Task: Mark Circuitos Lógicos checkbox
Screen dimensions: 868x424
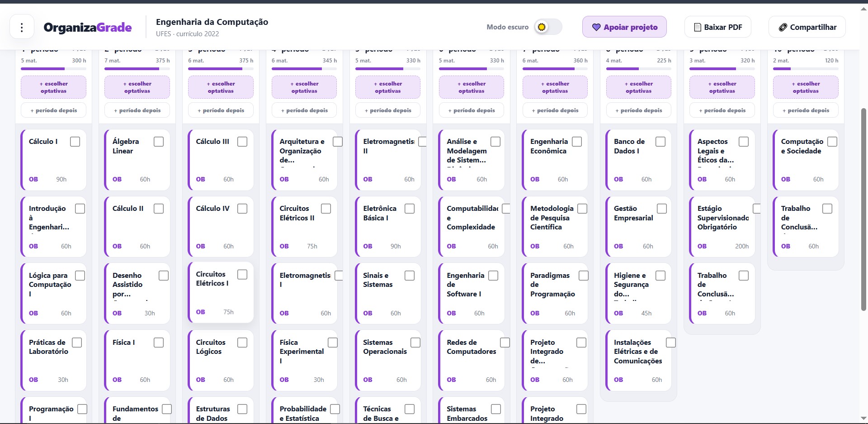Action: (242, 343)
